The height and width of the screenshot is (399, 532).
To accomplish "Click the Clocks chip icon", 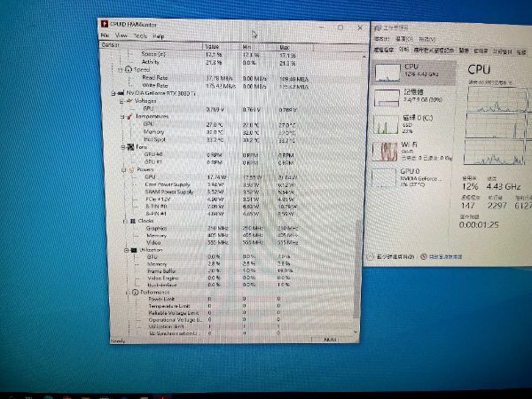I will pyautogui.click(x=133, y=221).
